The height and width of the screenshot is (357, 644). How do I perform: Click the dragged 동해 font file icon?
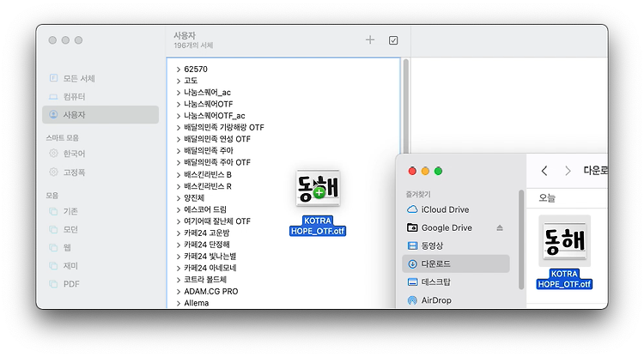[318, 188]
